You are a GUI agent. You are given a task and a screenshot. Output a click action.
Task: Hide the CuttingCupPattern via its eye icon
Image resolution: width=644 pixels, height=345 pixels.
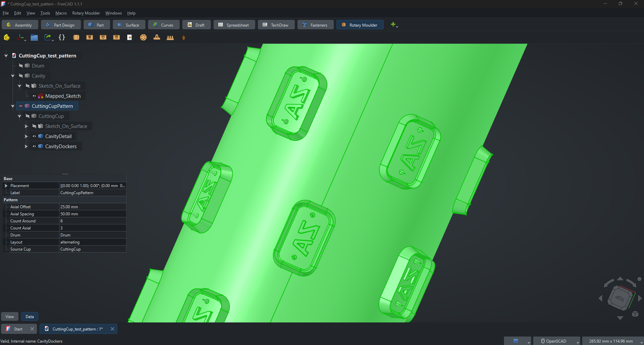[21, 106]
